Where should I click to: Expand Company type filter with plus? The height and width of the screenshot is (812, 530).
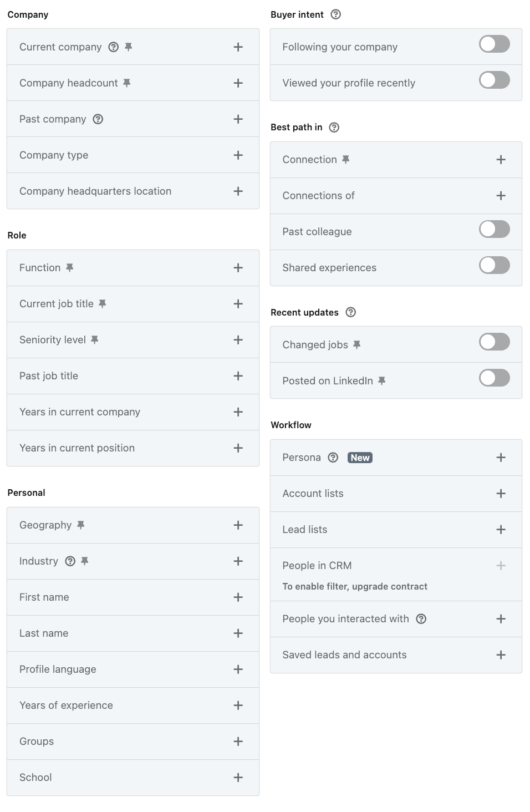tap(238, 155)
